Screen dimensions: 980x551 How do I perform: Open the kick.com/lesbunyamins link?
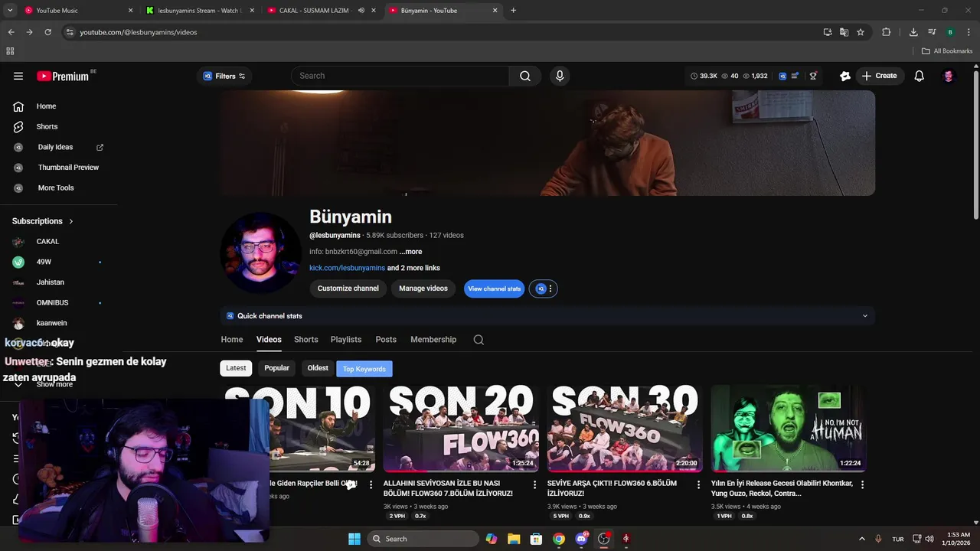[347, 268]
